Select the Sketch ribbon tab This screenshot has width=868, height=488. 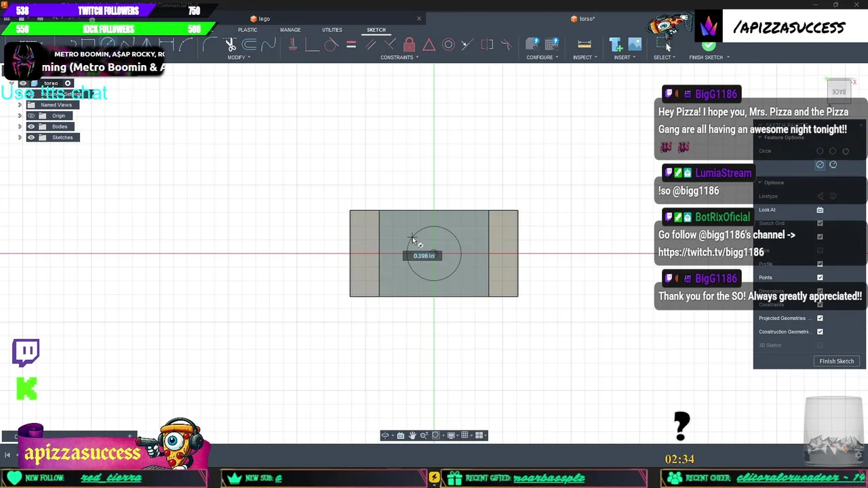pos(376,30)
